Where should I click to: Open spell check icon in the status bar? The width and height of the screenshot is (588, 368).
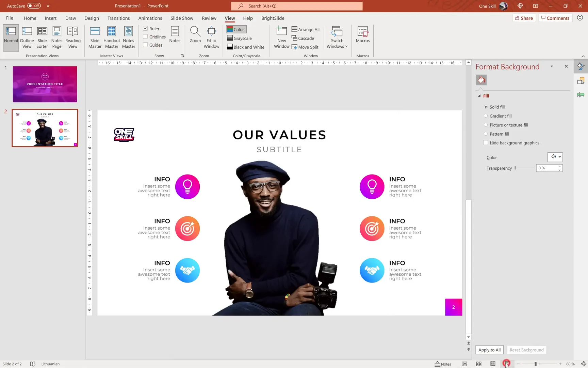click(33, 364)
